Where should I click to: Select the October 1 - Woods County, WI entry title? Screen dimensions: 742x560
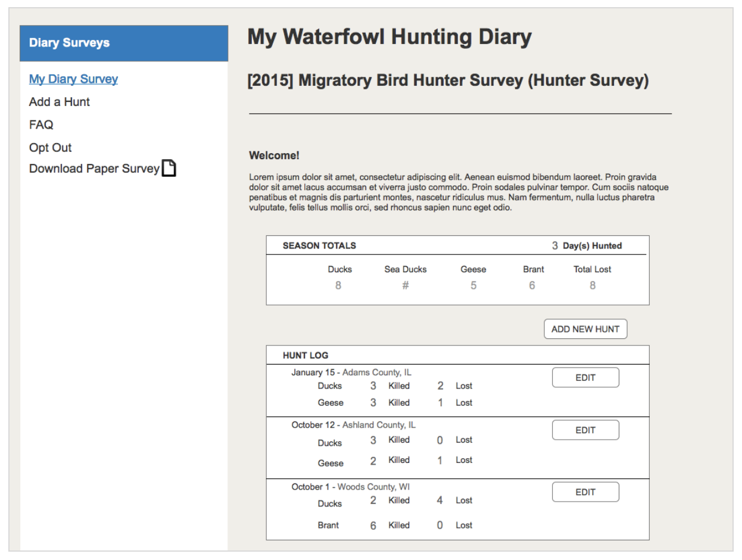click(350, 487)
